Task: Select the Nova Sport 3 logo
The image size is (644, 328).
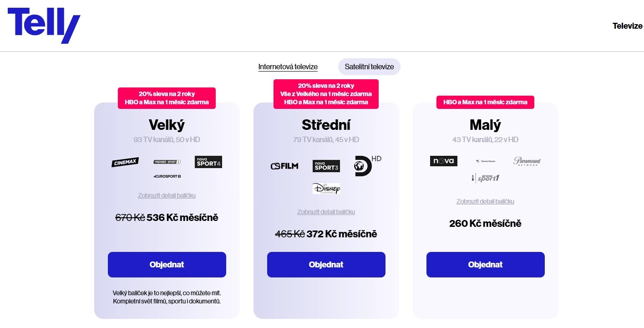Action: (326, 166)
